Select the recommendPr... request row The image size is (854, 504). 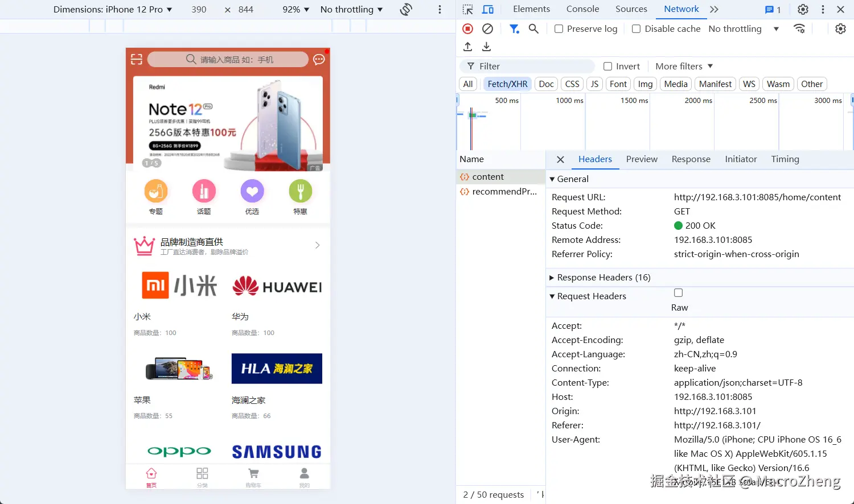500,192
